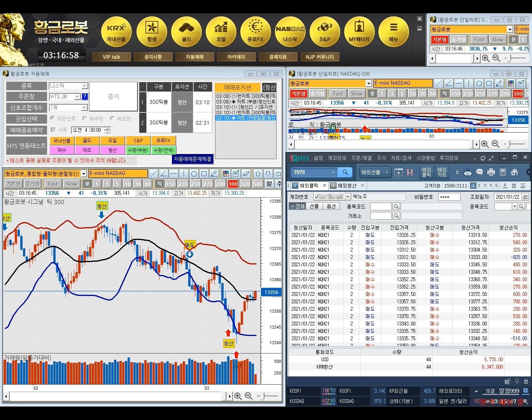The width and height of the screenshot is (532, 420).
Task: Open the 항생 round icon
Action: pyautogui.click(x=152, y=31)
